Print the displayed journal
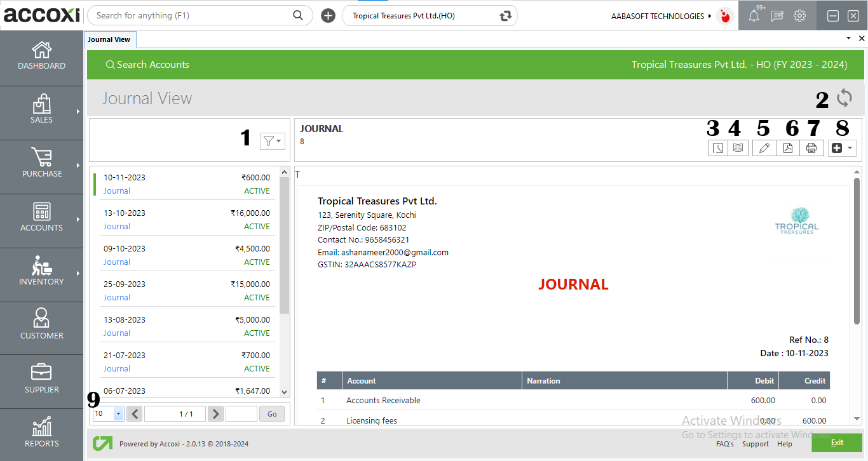868x461 pixels. 812,147
